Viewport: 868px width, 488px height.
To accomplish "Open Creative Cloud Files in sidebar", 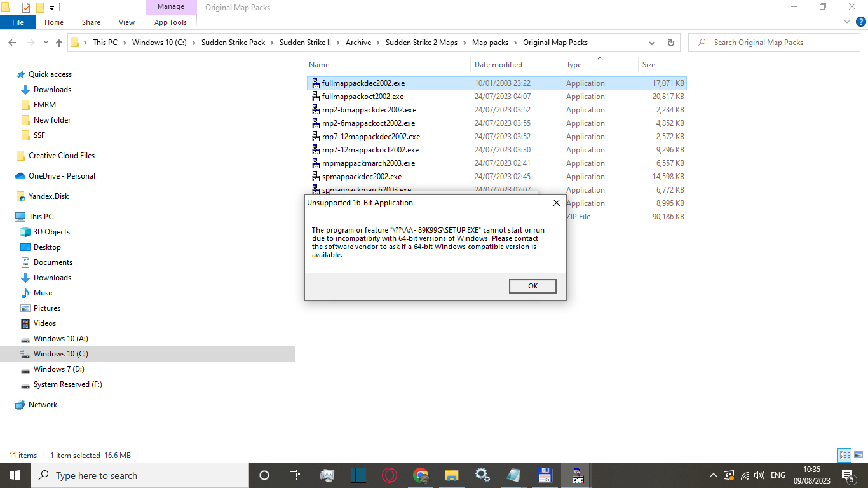I will [61, 156].
